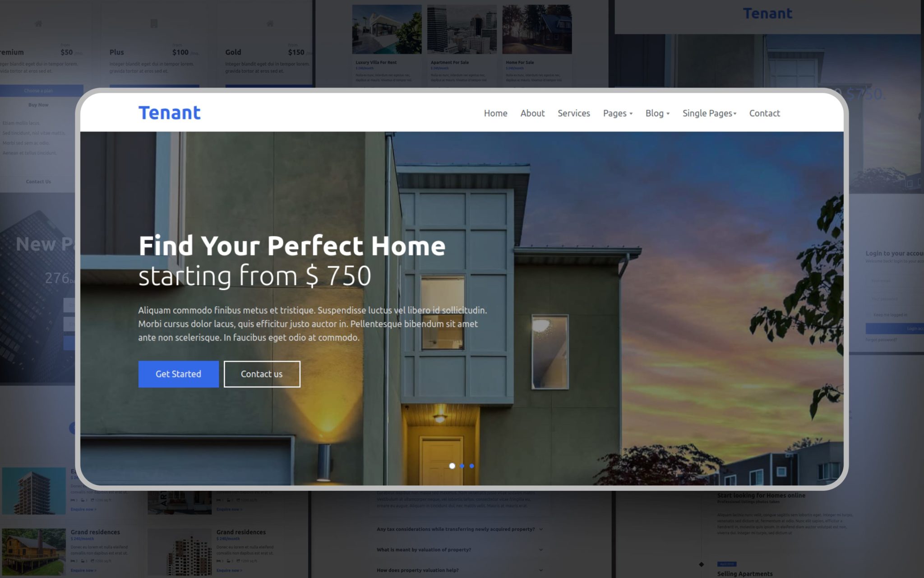Open Contact in the navigation bar
924x578 pixels.
pos(764,113)
